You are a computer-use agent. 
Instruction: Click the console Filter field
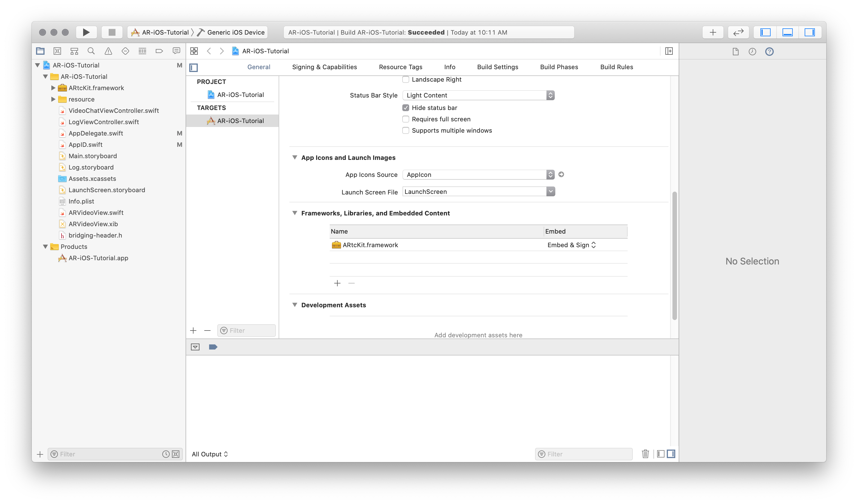[x=584, y=454]
